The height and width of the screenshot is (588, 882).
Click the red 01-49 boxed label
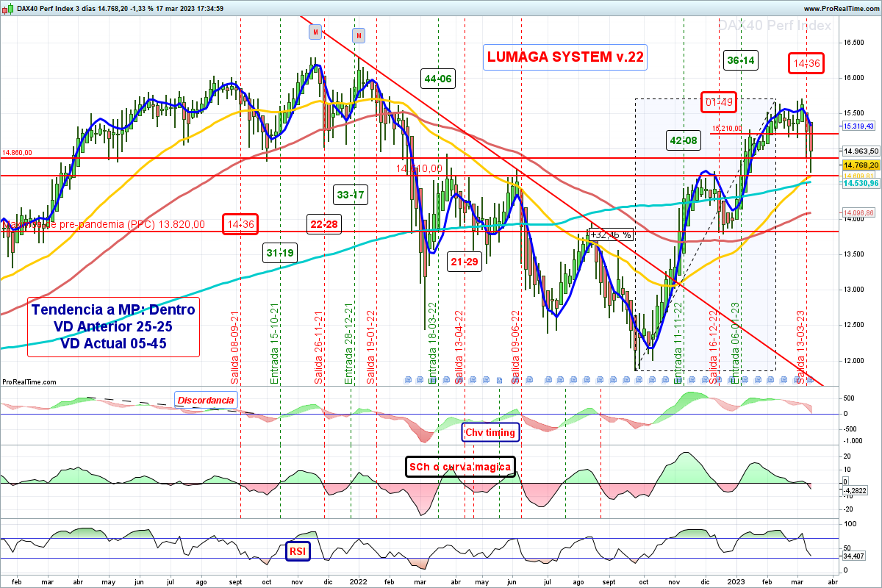click(x=720, y=101)
